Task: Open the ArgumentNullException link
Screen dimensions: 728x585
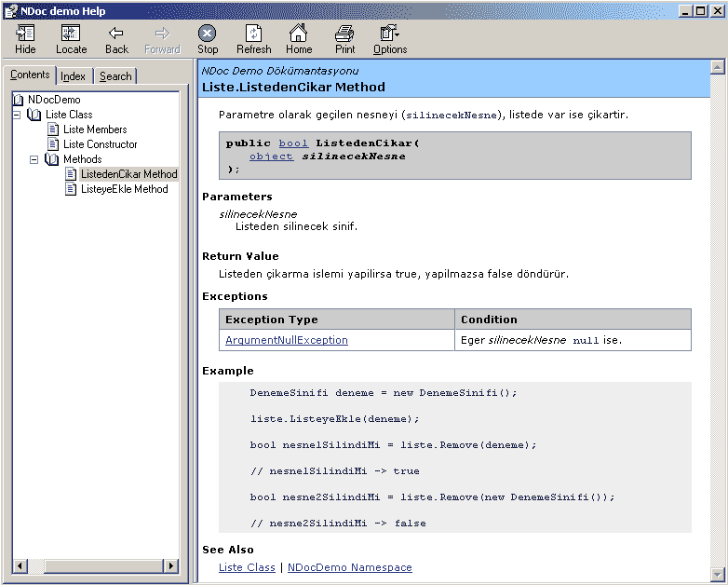Action: click(x=287, y=340)
